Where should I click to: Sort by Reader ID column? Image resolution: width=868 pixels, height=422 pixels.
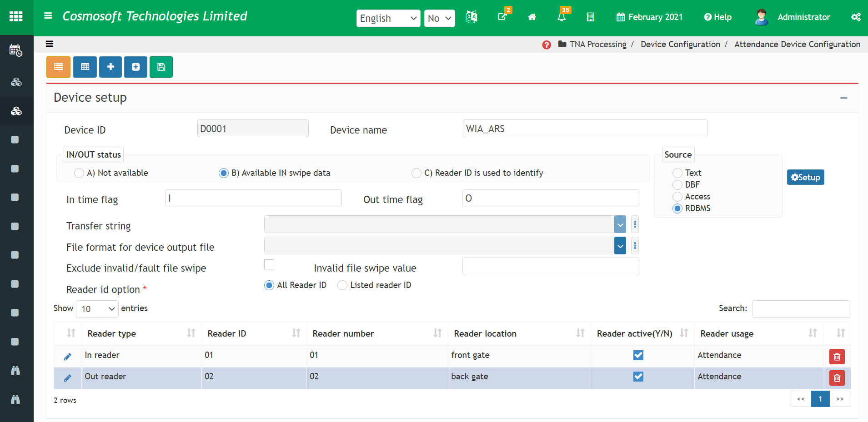click(254, 334)
